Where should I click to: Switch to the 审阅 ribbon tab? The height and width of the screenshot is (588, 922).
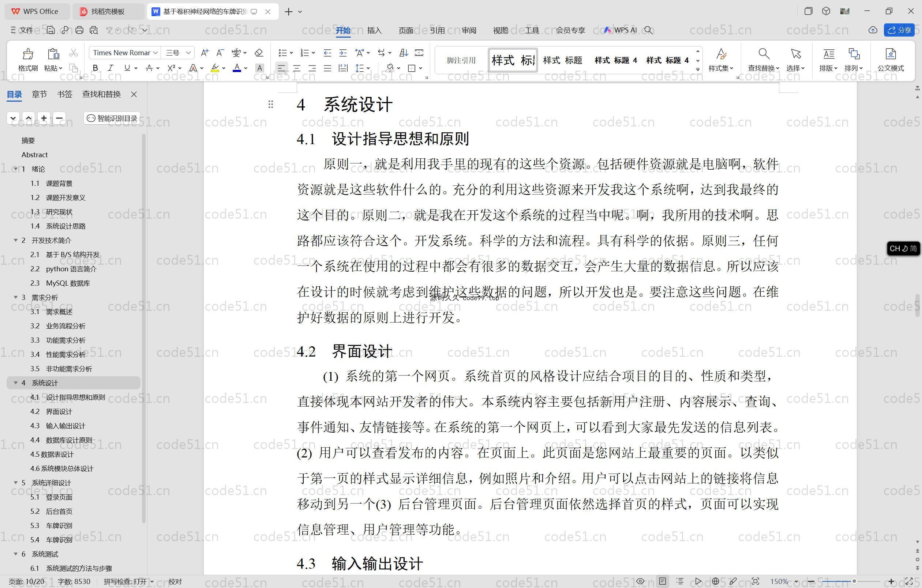(469, 30)
